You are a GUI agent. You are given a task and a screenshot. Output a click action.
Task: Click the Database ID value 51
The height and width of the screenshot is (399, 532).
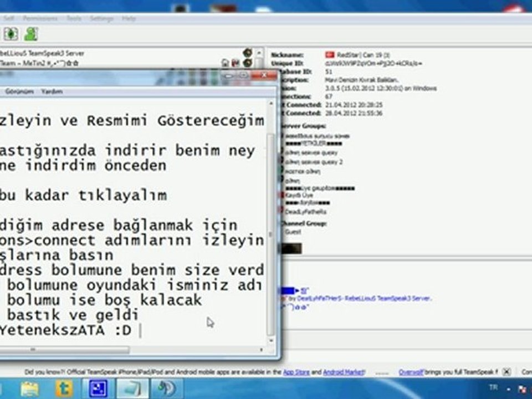pos(329,71)
